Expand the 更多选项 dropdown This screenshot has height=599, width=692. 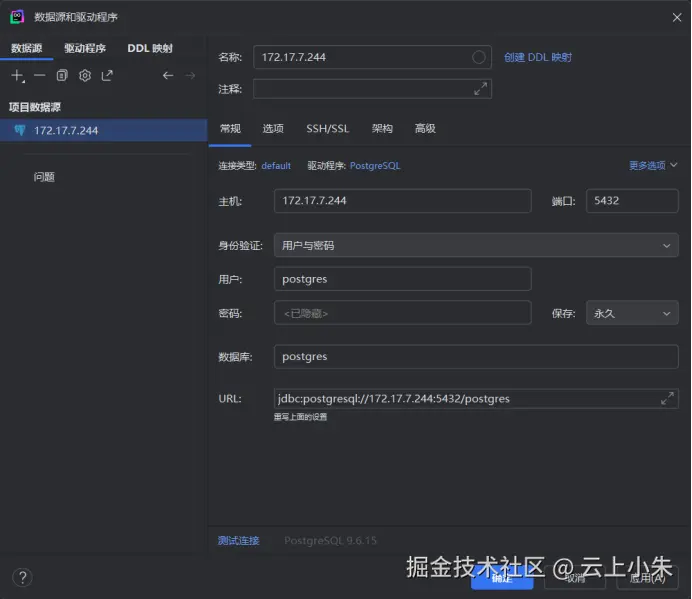pyautogui.click(x=653, y=166)
